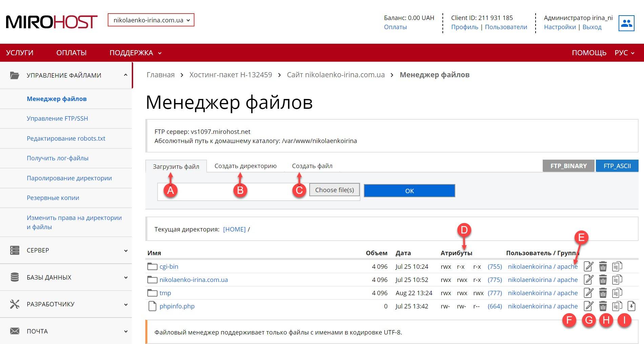
Task: Click the Choose file(s) button
Action: click(x=334, y=190)
